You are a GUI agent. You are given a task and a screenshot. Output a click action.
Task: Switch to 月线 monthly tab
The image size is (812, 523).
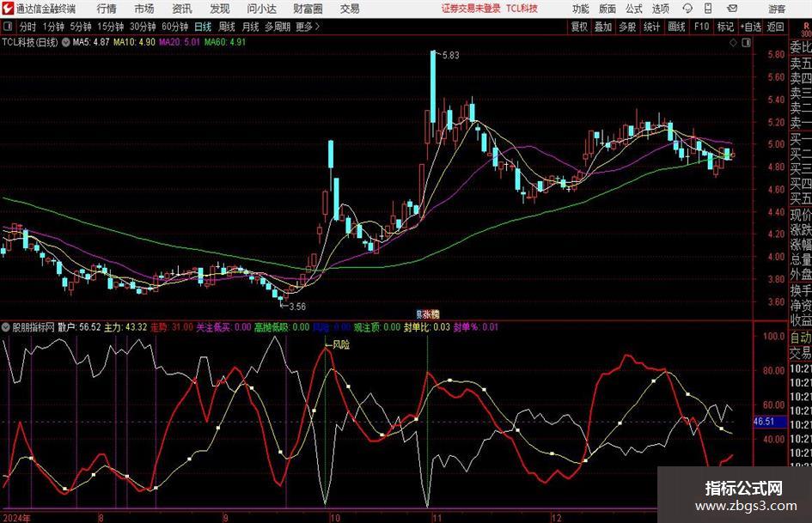[x=250, y=27]
